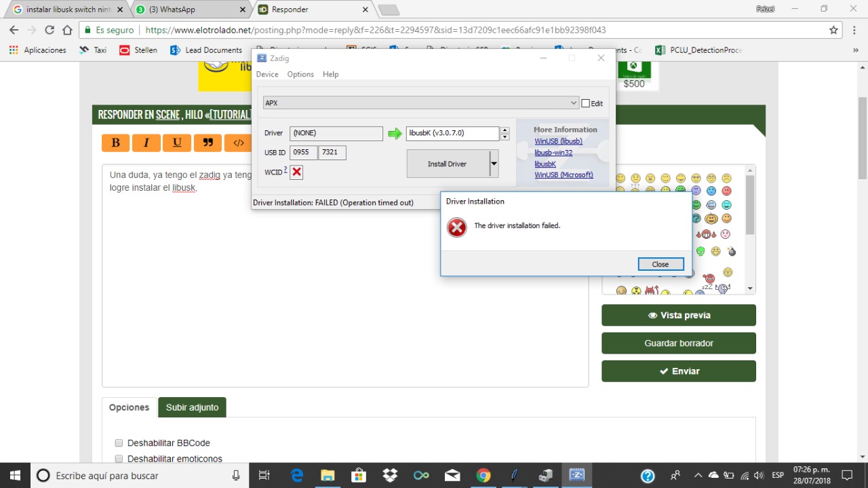Step driver selection up in Zadig
868x488 pixels.
(x=505, y=130)
